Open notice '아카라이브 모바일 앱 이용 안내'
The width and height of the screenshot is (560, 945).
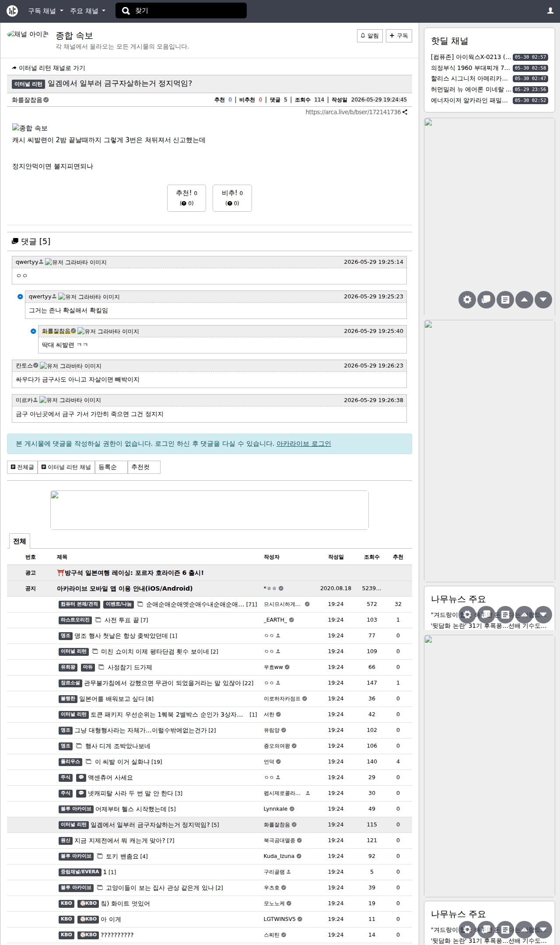(x=125, y=589)
